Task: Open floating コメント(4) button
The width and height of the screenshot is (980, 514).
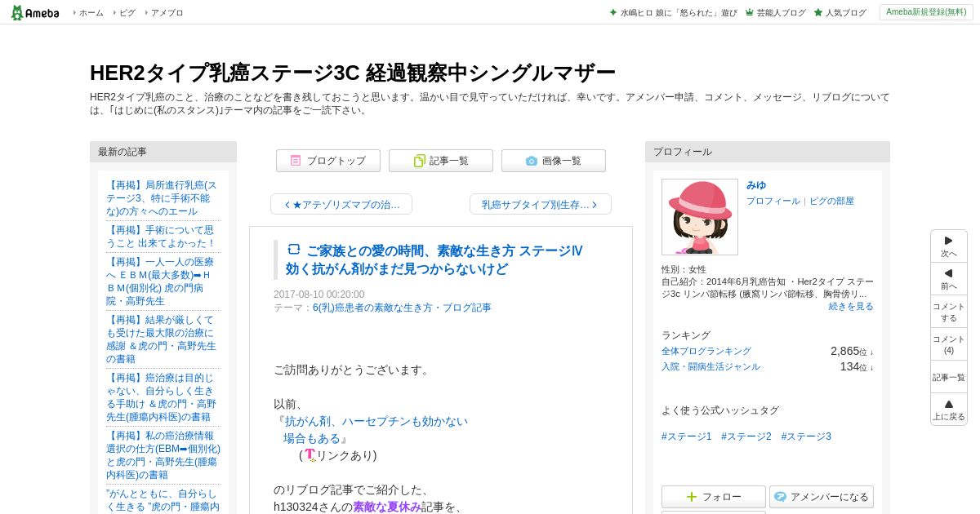Action: (x=949, y=344)
